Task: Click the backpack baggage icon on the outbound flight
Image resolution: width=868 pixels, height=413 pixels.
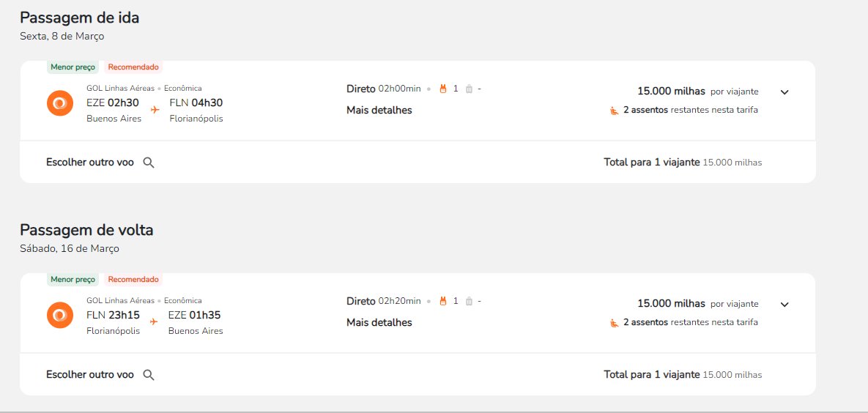Action: 443,89
